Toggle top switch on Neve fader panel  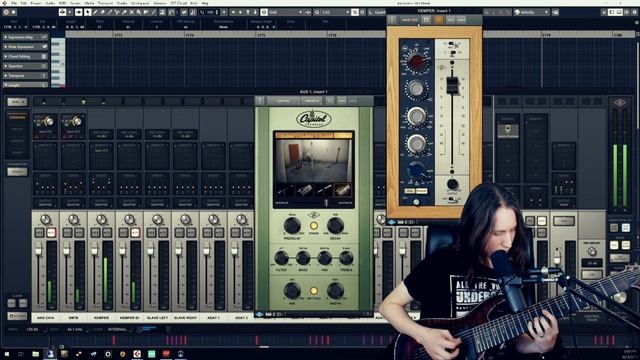[451, 44]
